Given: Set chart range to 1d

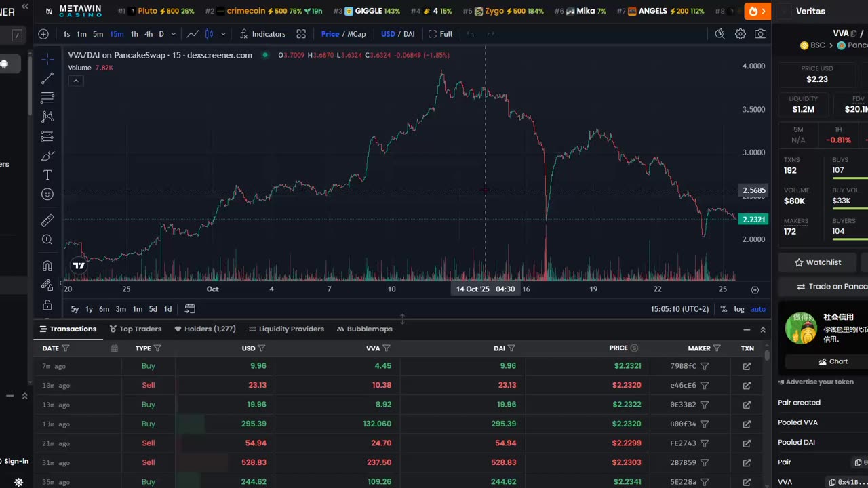Looking at the screenshot, I should tap(167, 309).
